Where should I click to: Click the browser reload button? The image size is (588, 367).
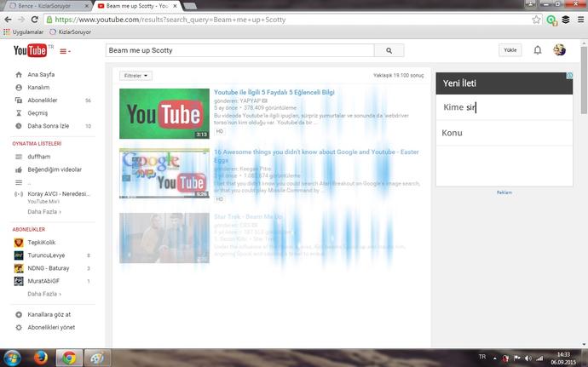tap(34, 20)
